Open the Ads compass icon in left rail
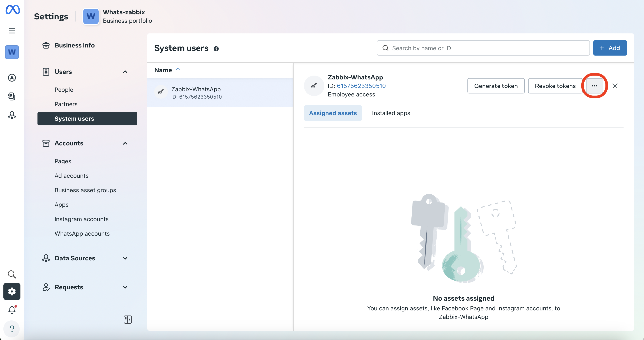Screen dimensions: 644x340 (12, 78)
